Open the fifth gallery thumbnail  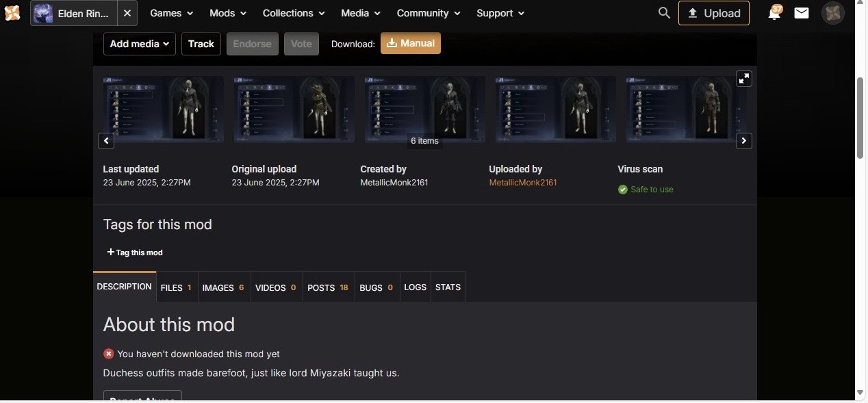pos(687,109)
